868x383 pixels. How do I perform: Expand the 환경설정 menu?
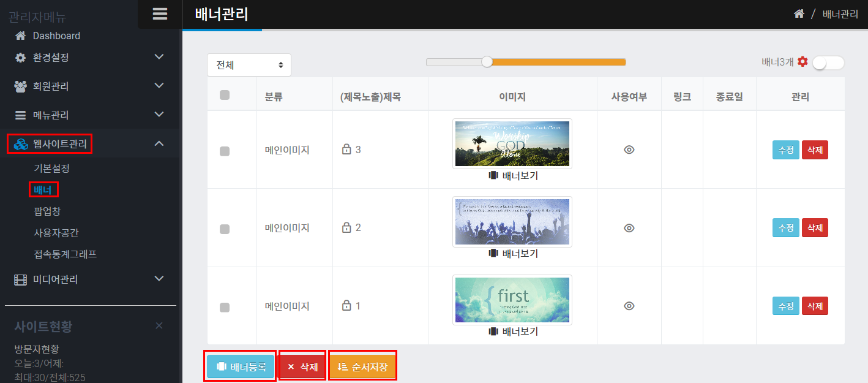point(159,57)
